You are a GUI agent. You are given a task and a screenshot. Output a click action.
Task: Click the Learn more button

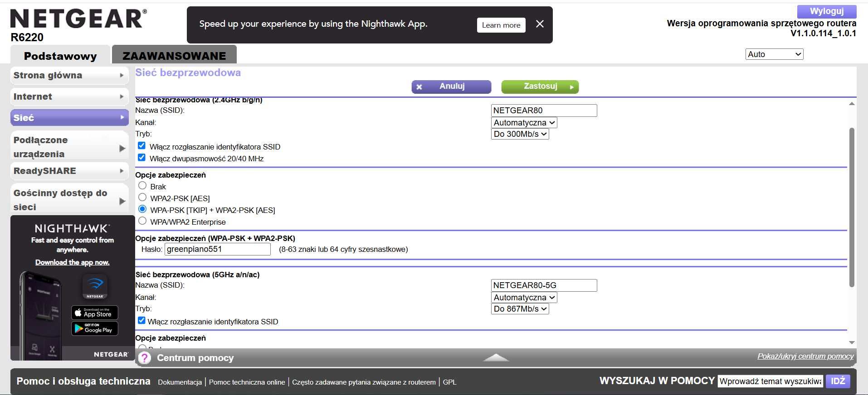tap(501, 25)
